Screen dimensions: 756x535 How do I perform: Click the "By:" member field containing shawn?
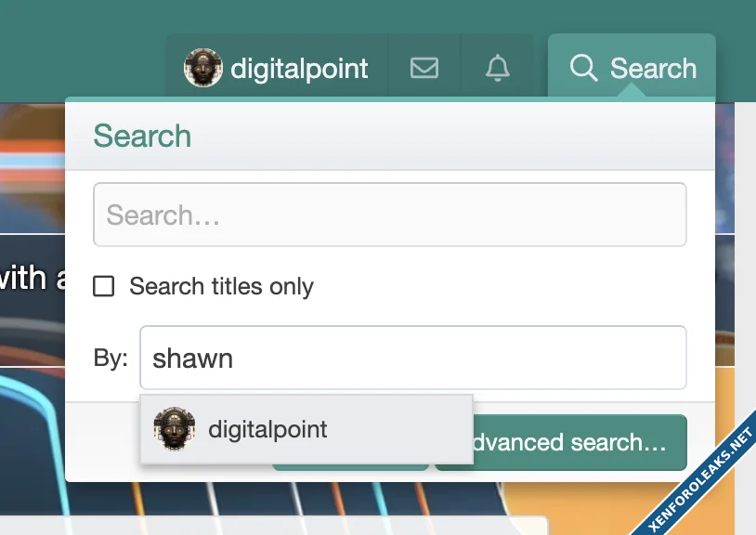(412, 358)
